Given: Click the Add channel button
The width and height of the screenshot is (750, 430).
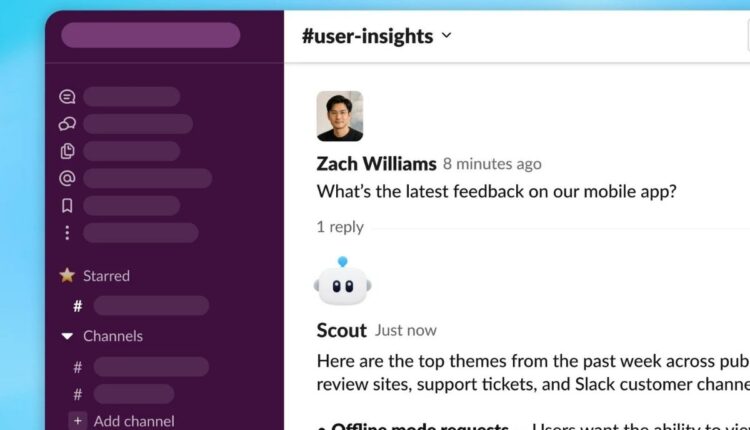Looking at the screenshot, I should 123,421.
